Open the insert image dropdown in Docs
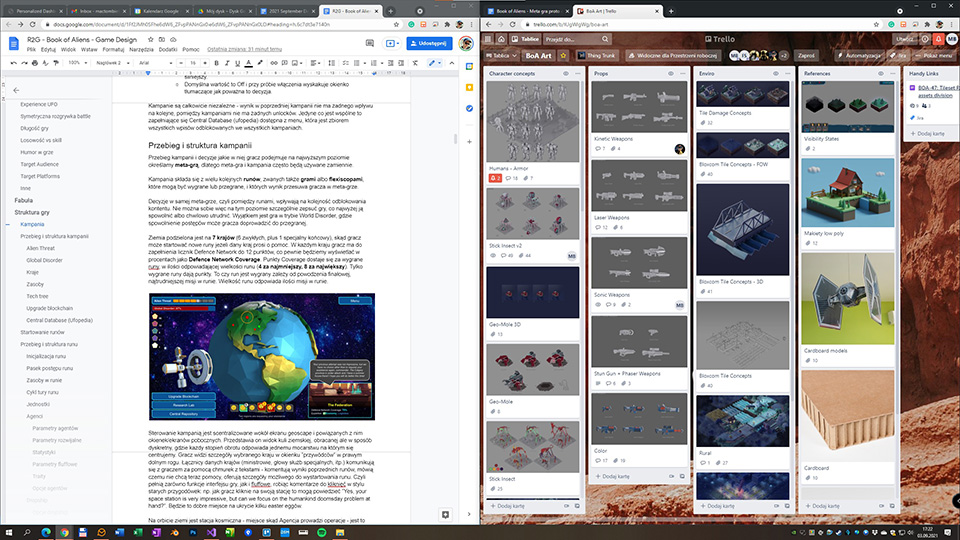The image size is (960, 540). tap(297, 63)
